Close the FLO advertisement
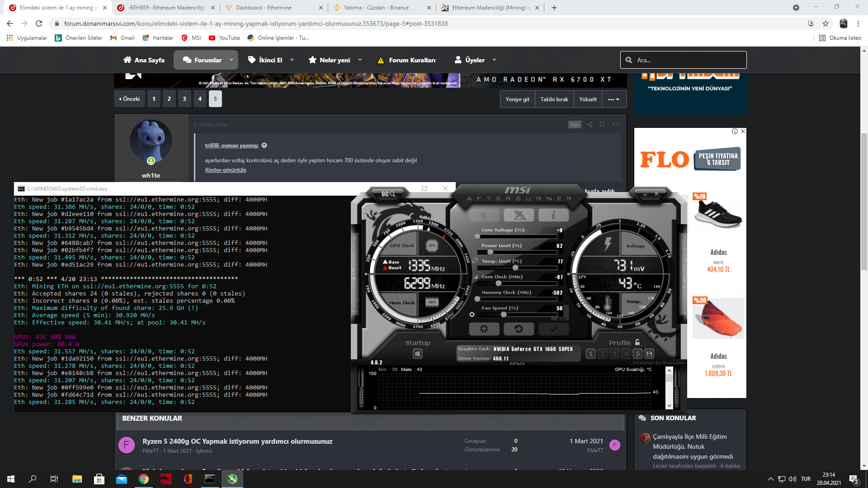This screenshot has height=488, width=868. coord(743,131)
